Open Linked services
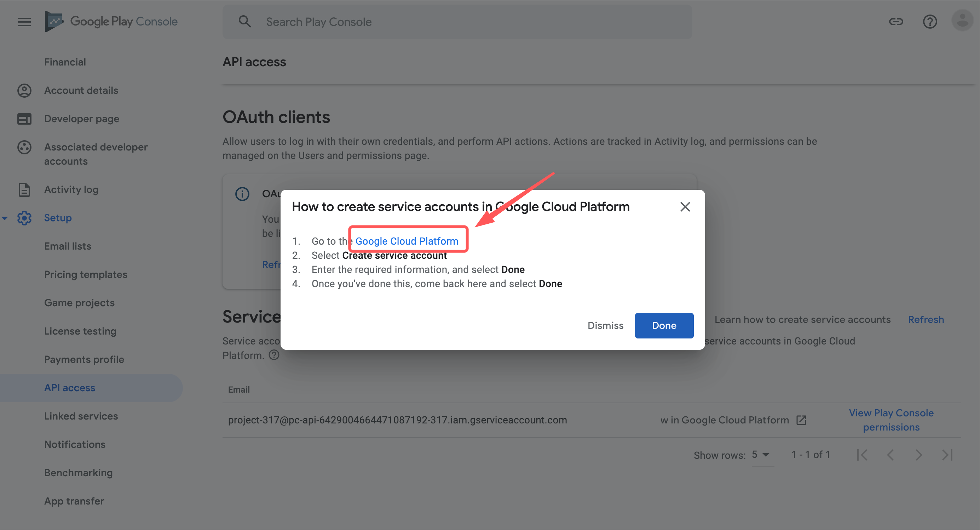 tap(81, 416)
